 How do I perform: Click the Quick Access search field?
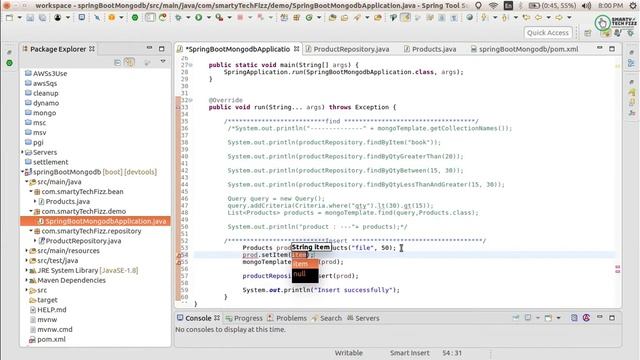point(548,33)
